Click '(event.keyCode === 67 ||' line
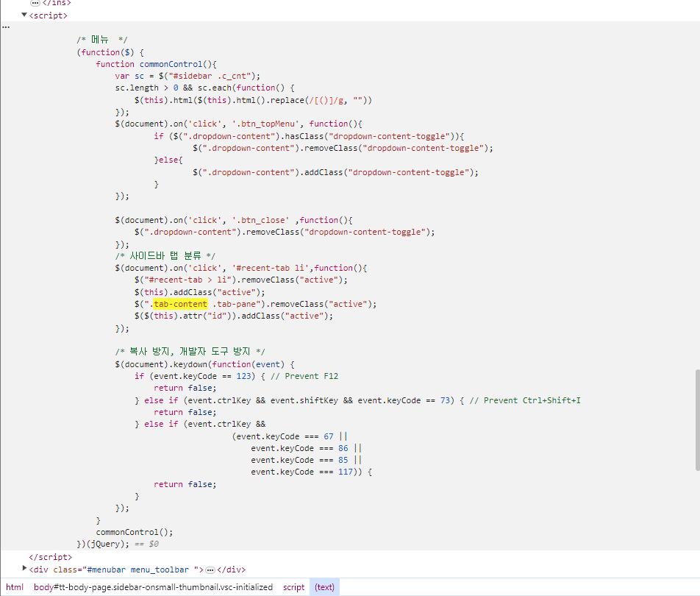The image size is (700, 596). (289, 436)
